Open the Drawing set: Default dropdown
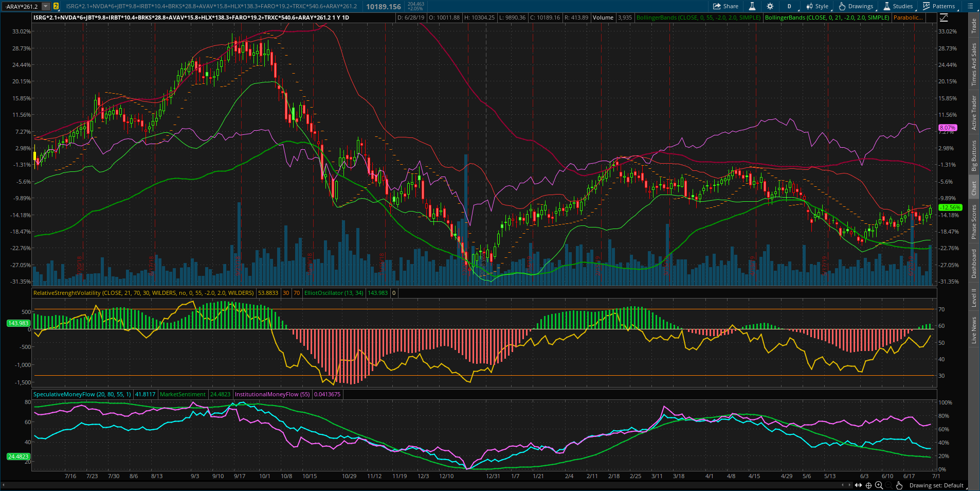 pos(936,485)
